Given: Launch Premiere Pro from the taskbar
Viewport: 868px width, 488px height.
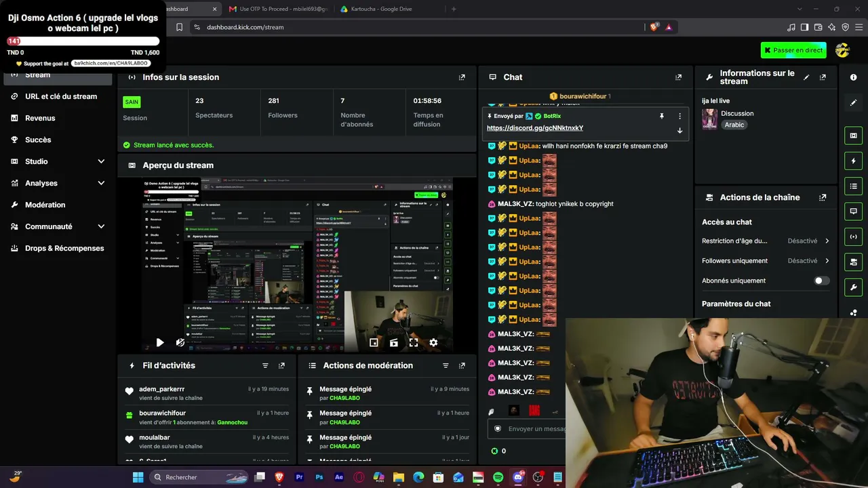Looking at the screenshot, I should click(x=299, y=477).
